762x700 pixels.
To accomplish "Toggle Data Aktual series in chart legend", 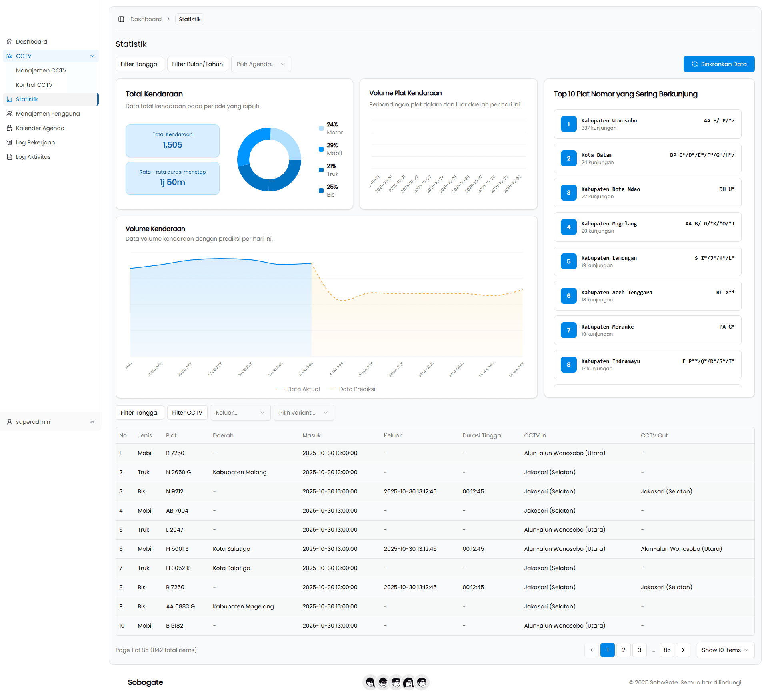I will click(x=299, y=389).
